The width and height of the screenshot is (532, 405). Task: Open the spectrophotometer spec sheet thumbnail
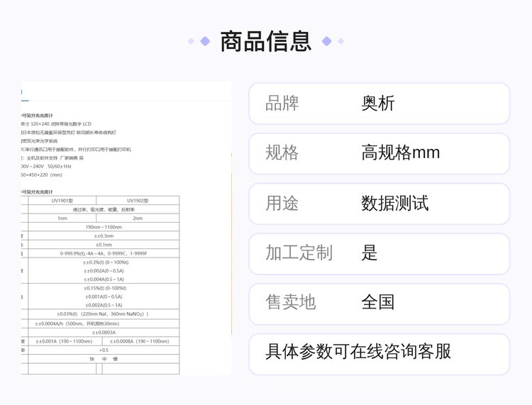coord(126,228)
